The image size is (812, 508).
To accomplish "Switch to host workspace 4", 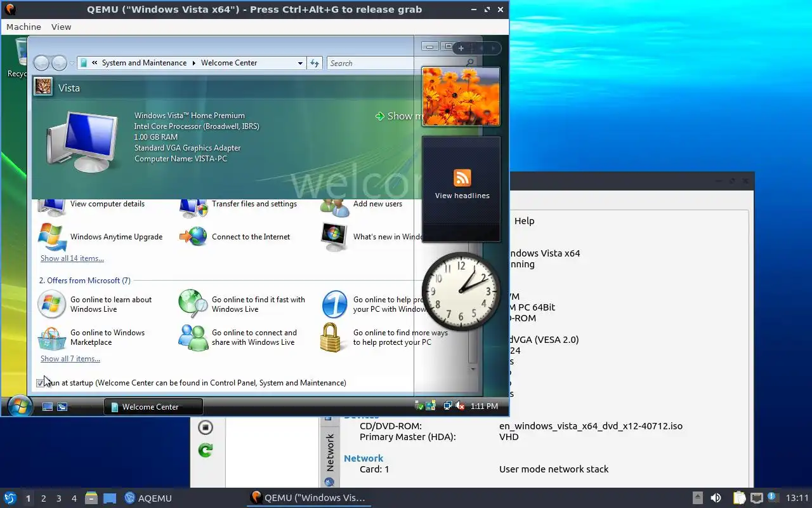I will pyautogui.click(x=74, y=498).
